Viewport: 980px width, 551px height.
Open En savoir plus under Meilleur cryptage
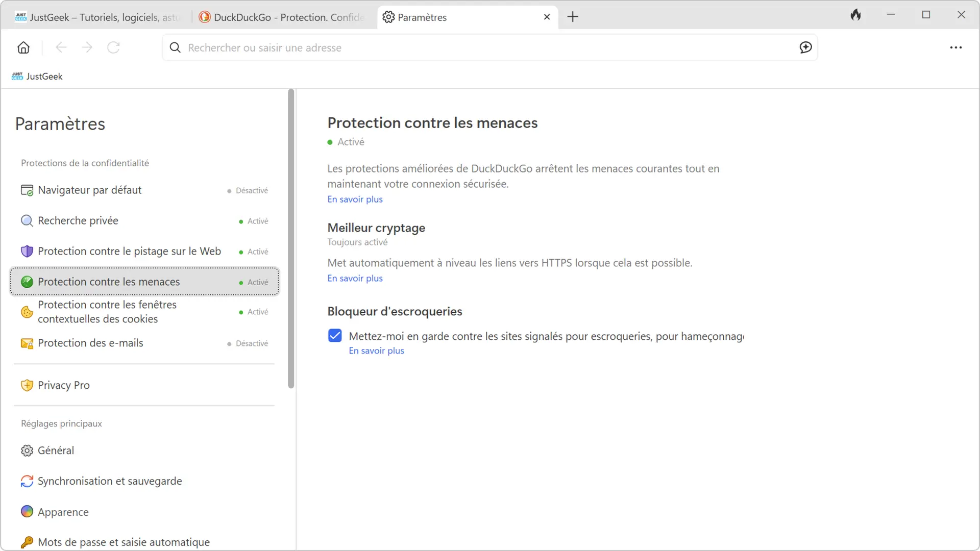tap(355, 278)
